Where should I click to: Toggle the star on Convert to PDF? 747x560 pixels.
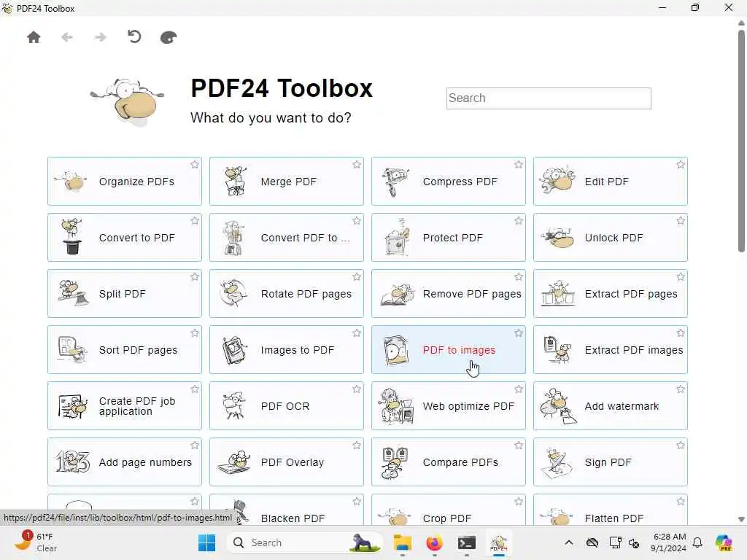coord(194,221)
